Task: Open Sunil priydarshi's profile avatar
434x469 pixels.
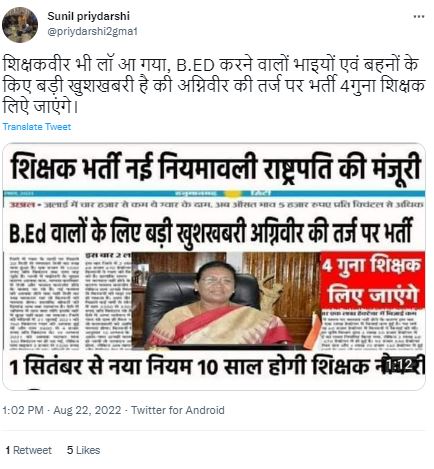Action: tap(20, 25)
